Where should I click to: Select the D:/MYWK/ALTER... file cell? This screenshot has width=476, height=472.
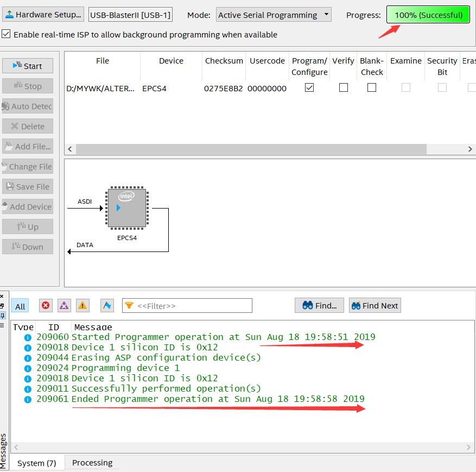pos(100,89)
